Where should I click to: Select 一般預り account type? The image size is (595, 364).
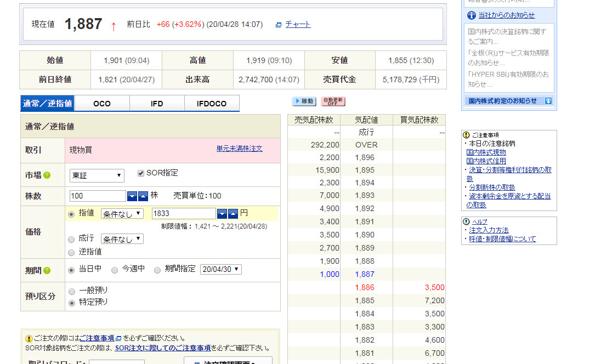click(x=72, y=291)
